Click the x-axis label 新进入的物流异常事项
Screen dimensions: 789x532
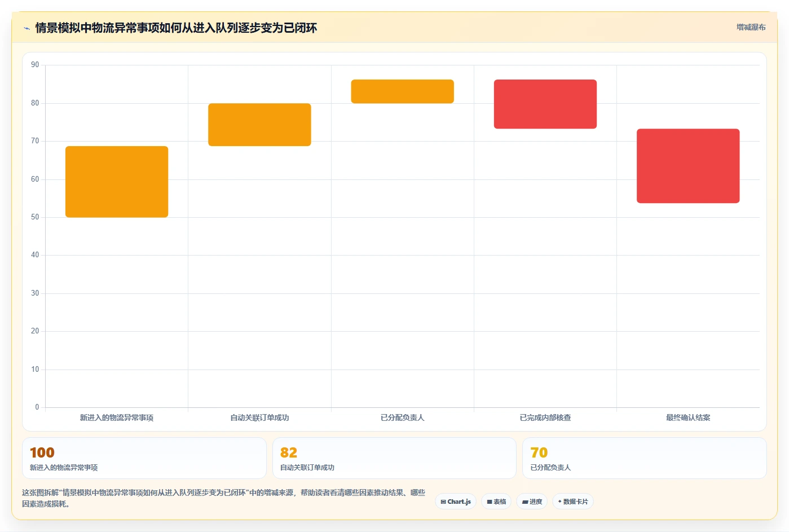tap(117, 417)
